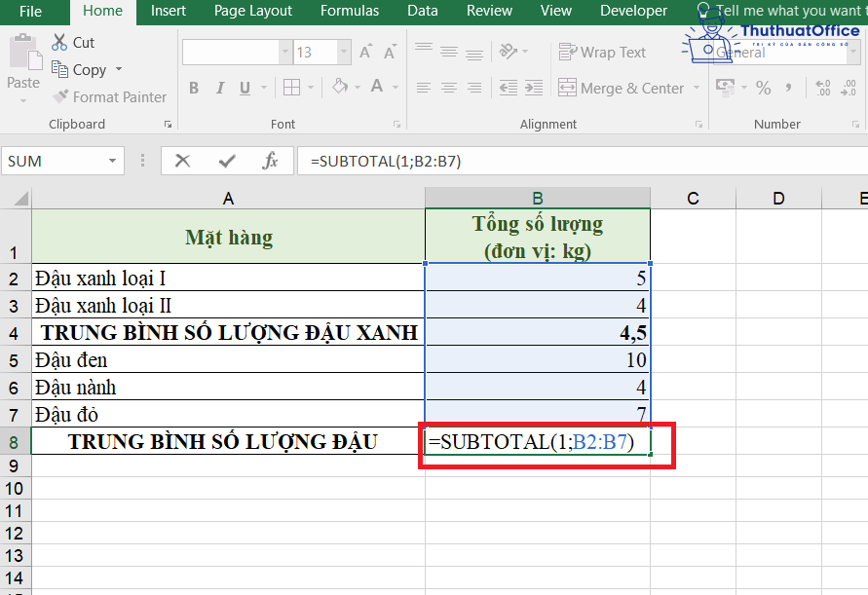Screen dimensions: 868x595
Task: Toggle Underline formatting
Action: 243,88
